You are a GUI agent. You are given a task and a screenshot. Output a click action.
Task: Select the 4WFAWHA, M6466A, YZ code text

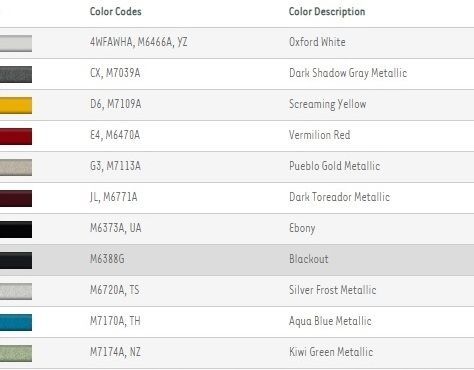(139, 42)
